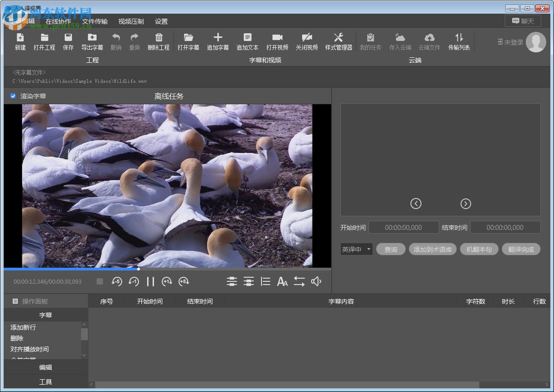Expand the 编辑 section in operation panel
The image size is (554, 392).
click(x=46, y=367)
